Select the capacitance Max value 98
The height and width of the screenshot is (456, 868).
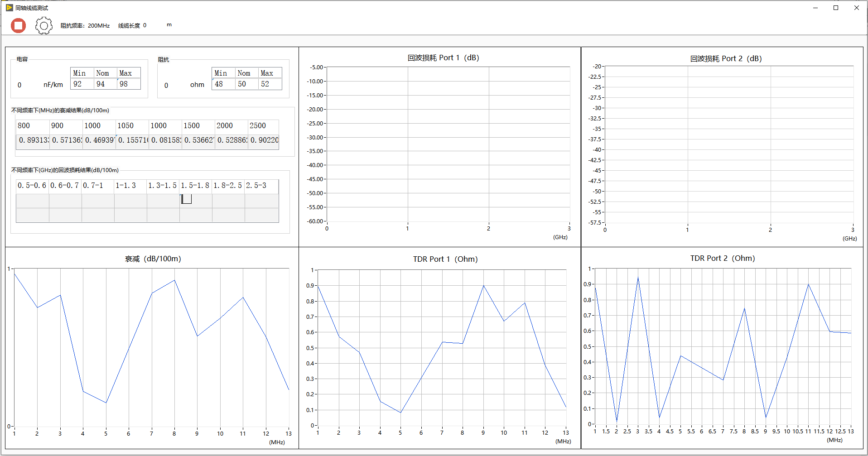[128, 84]
